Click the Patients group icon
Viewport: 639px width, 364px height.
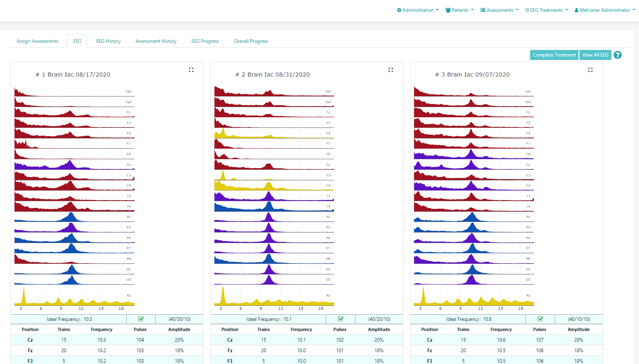[x=448, y=10]
